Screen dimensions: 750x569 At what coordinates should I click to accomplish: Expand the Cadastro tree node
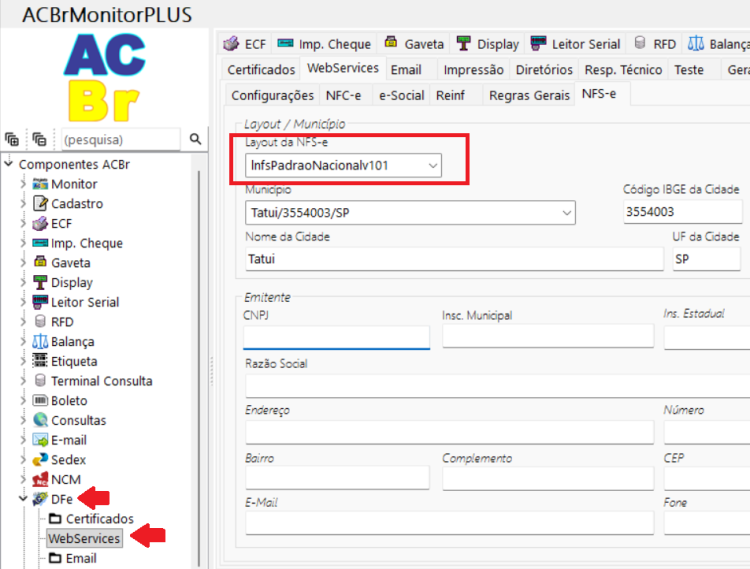(23, 203)
